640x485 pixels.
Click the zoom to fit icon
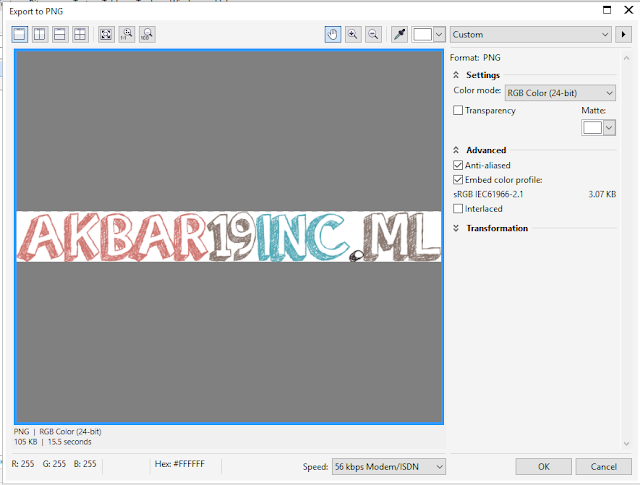pyautogui.click(x=106, y=34)
